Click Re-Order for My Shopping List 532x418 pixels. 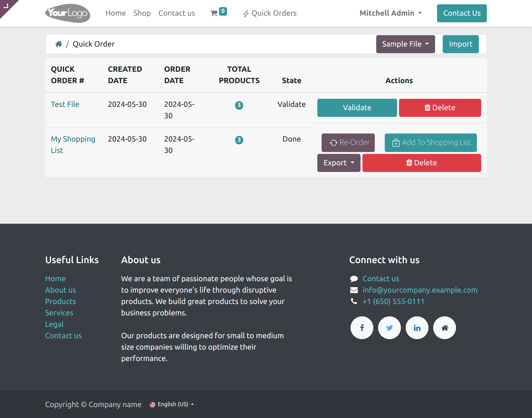pos(348,142)
